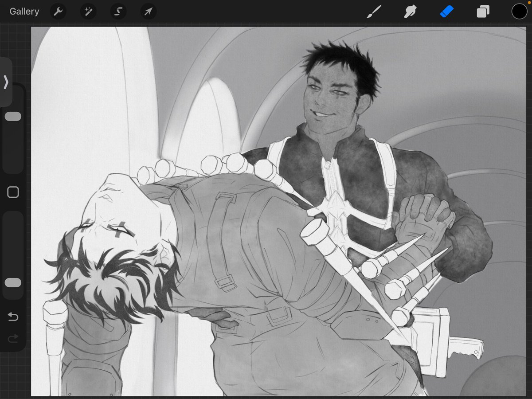The image size is (532, 399).
Task: Open the Layers panel
Action: click(x=483, y=12)
